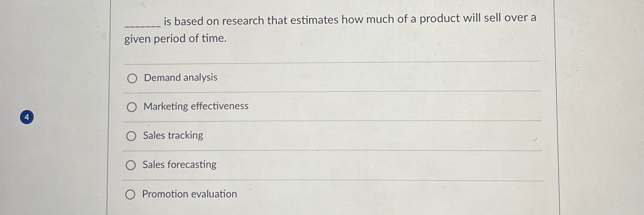Select the Sales tracking radio button
The height and width of the screenshot is (215, 644).
(x=131, y=136)
